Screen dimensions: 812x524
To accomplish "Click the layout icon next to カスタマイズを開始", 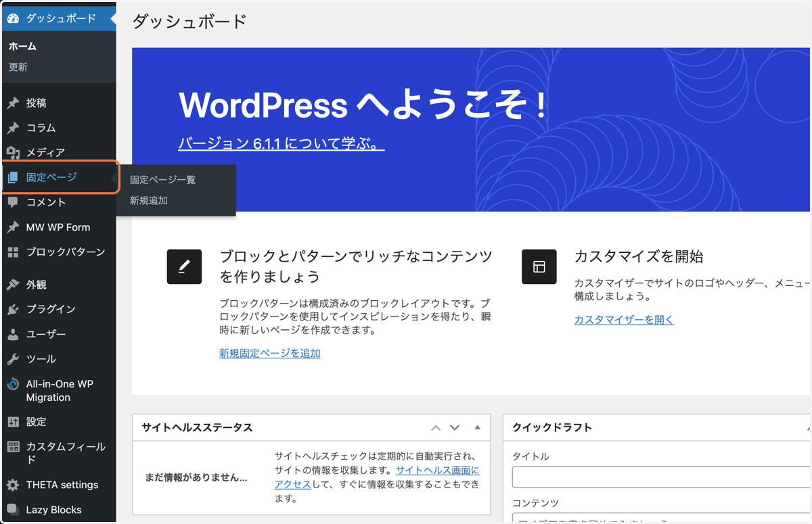I will (x=539, y=266).
